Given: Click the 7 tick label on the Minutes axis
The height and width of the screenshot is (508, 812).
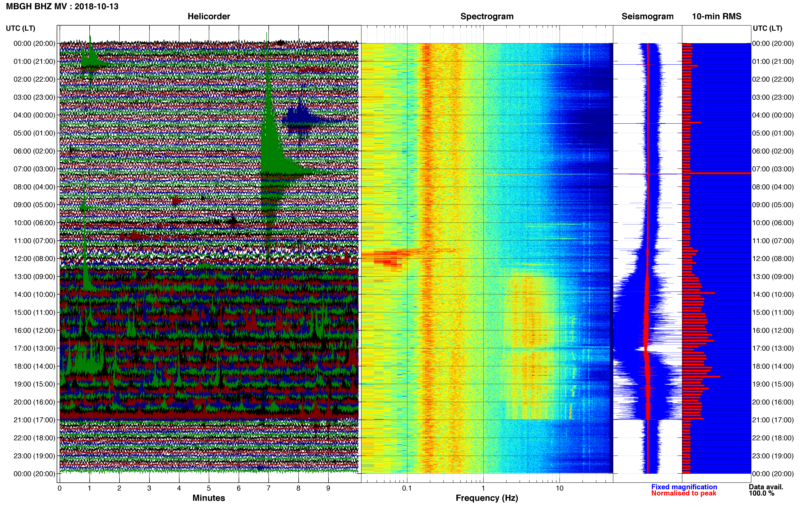Looking at the screenshot, I should point(269,488).
